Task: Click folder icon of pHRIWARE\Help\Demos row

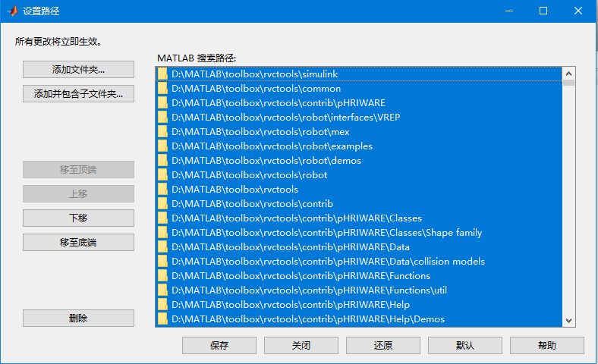Action: [x=163, y=319]
